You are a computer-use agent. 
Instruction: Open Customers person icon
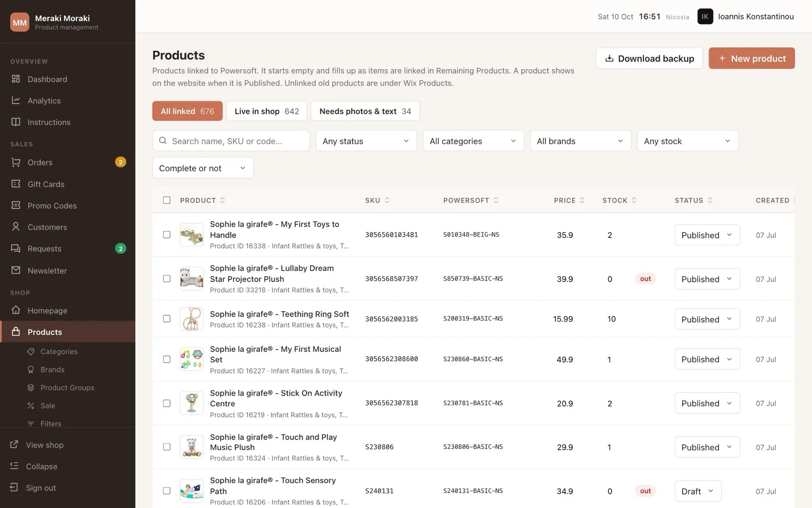[16, 227]
